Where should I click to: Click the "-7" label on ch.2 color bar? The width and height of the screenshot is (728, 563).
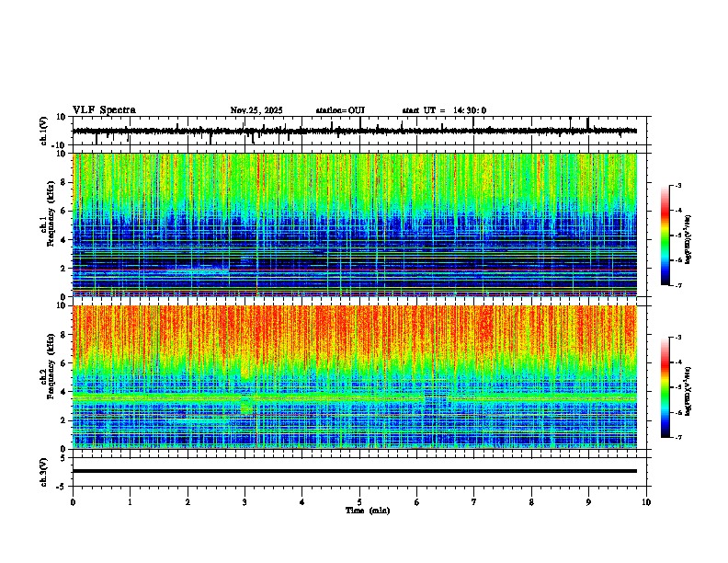[677, 437]
